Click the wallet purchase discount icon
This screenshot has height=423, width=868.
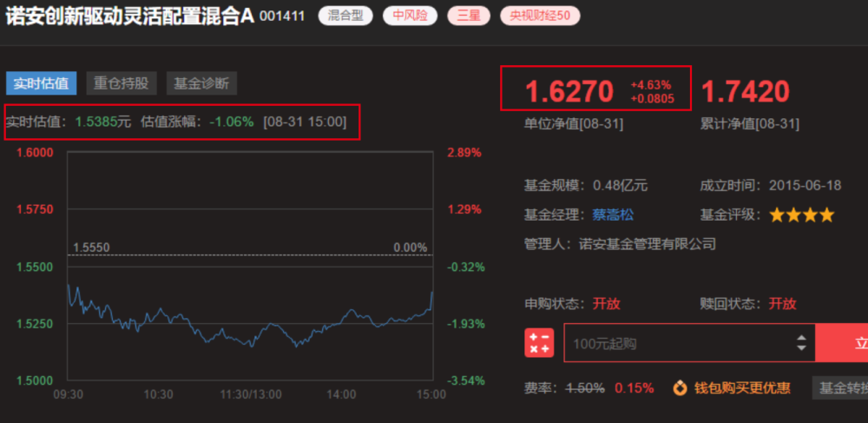681,388
